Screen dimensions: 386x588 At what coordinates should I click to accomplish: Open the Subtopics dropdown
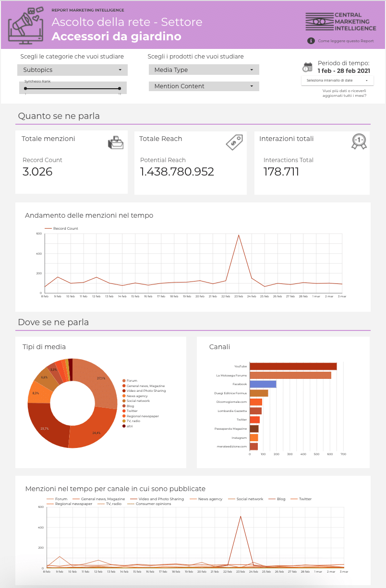coord(72,70)
